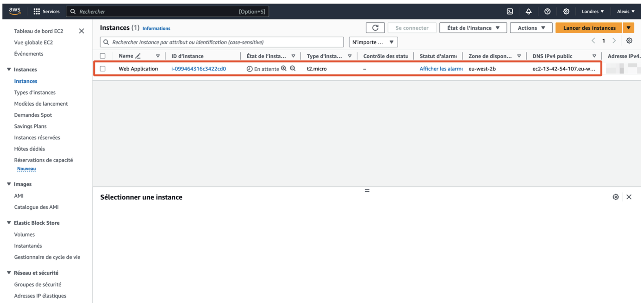This screenshot has height=305, width=644.
Task: Open the Actions dropdown
Action: tap(531, 28)
